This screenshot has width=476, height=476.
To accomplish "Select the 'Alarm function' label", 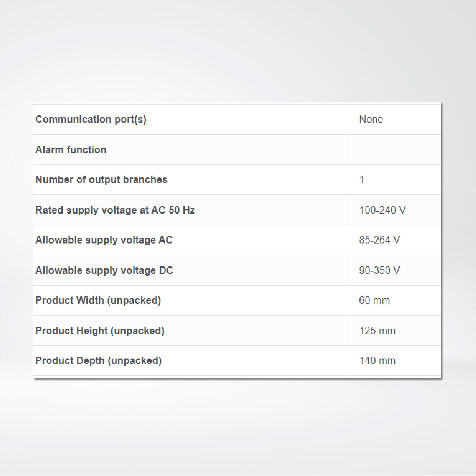I will point(71,150).
